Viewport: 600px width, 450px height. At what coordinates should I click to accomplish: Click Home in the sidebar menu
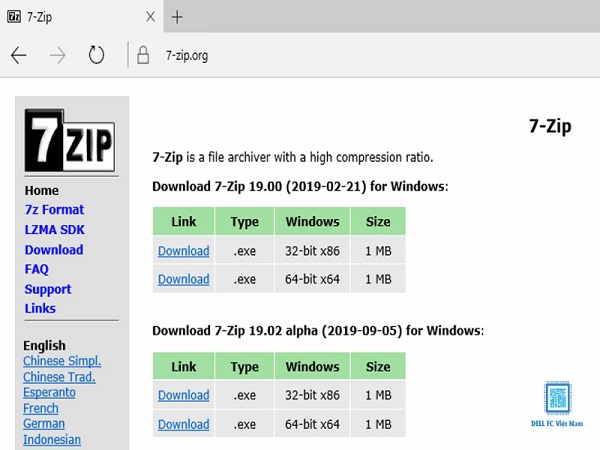click(42, 191)
